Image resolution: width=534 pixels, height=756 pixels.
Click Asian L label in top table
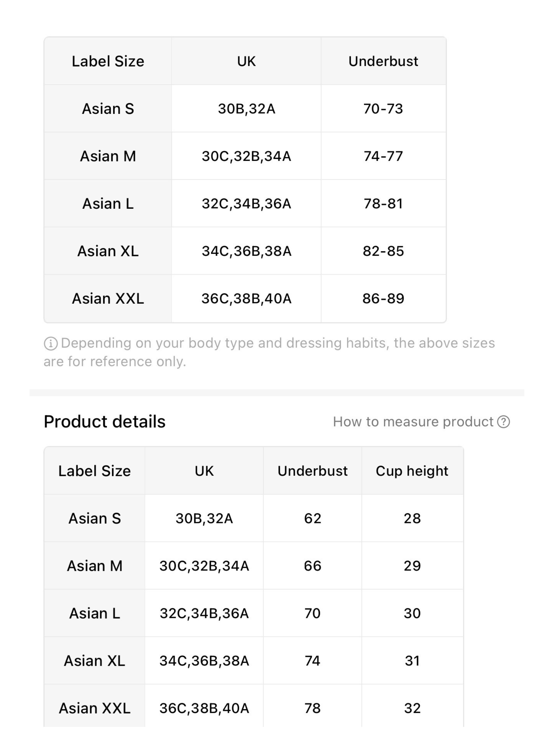(108, 203)
